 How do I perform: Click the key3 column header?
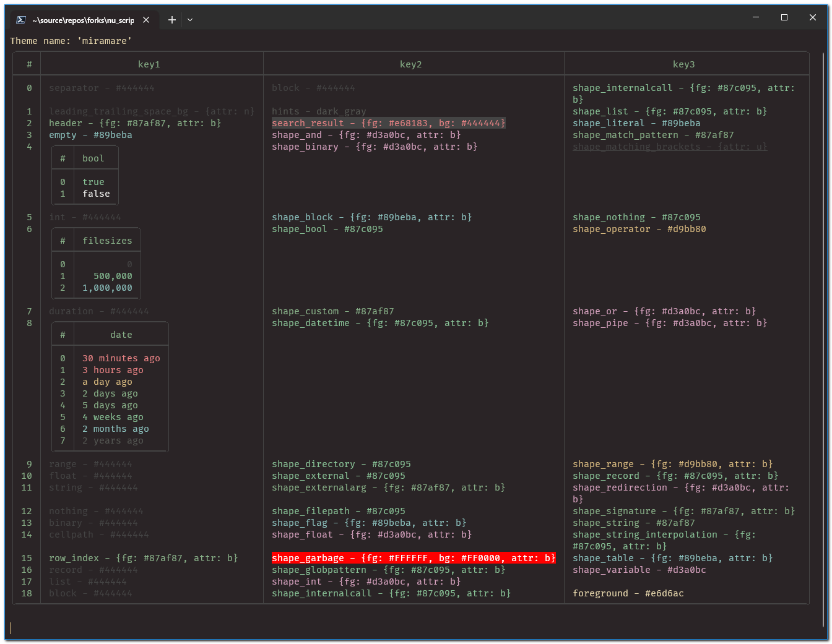tap(684, 64)
